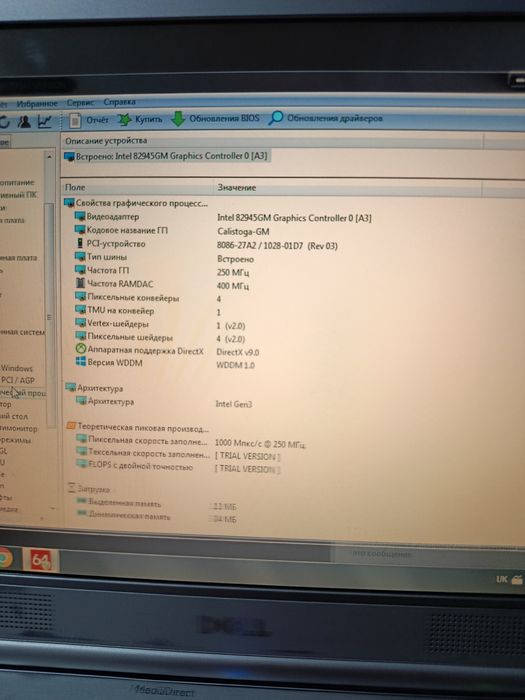Click the UK language indicator in tray
This screenshot has height=700, width=525.
(501, 579)
